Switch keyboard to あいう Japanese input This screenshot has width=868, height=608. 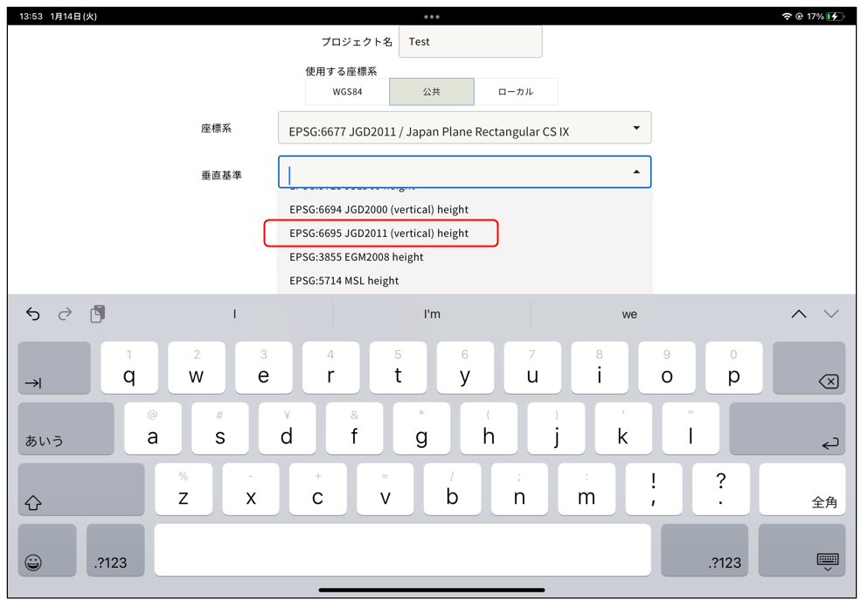tap(66, 429)
